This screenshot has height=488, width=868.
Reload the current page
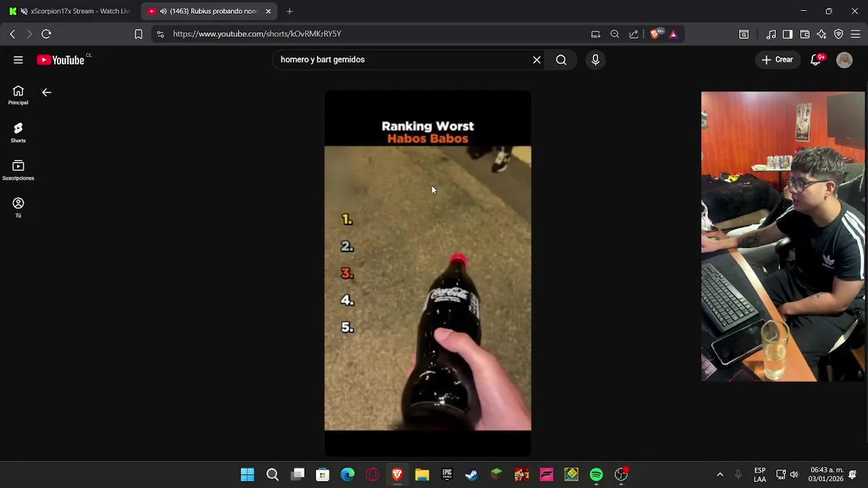coord(46,34)
